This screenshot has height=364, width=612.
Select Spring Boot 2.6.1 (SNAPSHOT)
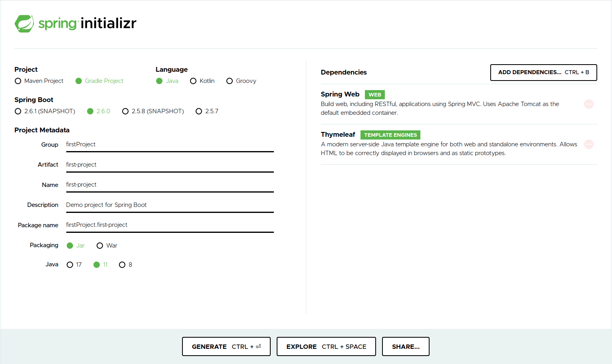point(45,111)
